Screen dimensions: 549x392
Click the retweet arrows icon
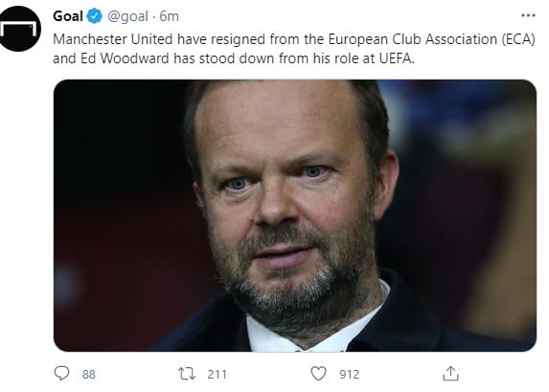tap(187, 374)
